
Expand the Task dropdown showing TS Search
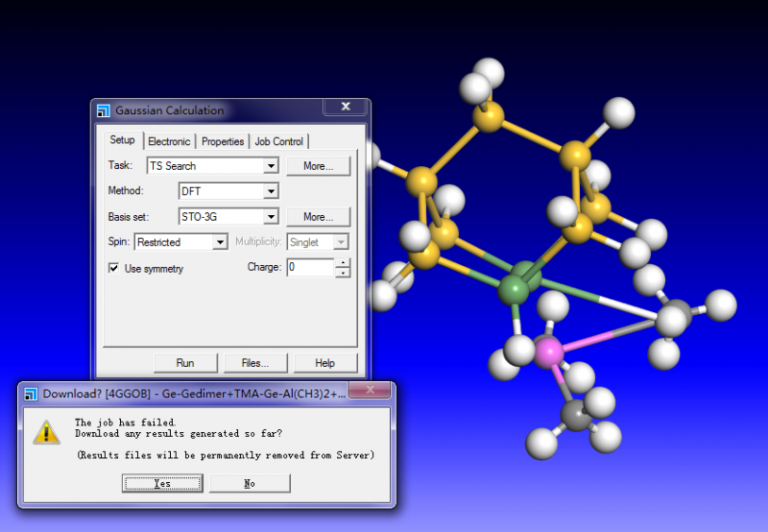[x=271, y=166]
